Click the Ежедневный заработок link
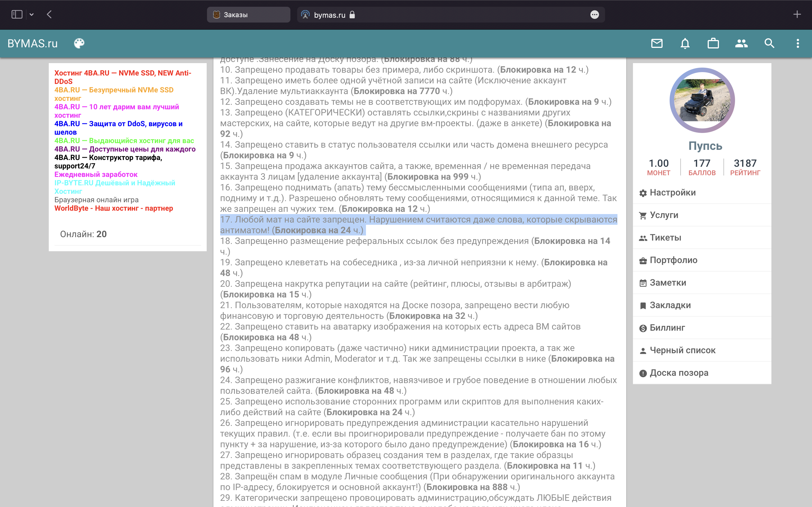This screenshot has height=507, width=812. pos(96,174)
